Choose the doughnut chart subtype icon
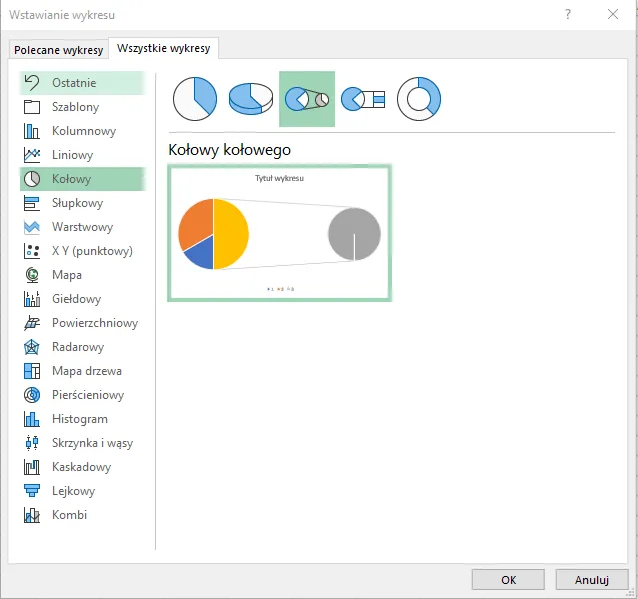This screenshot has width=638, height=599. pos(419,98)
